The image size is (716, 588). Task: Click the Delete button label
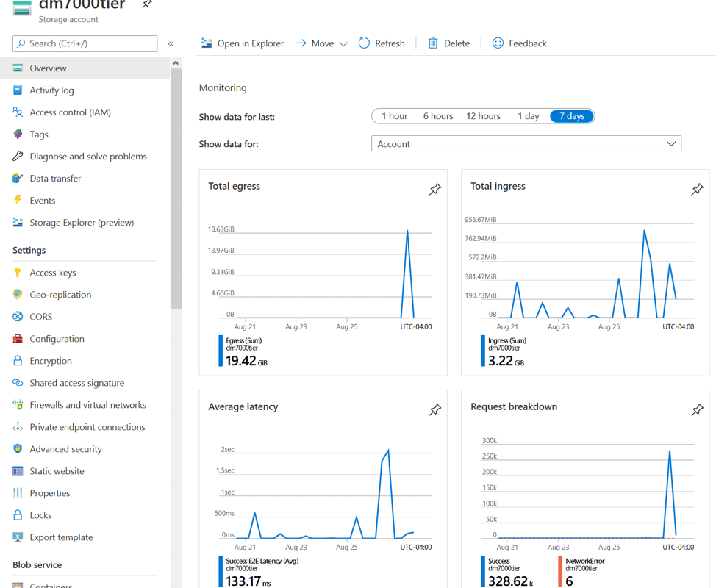pos(457,43)
